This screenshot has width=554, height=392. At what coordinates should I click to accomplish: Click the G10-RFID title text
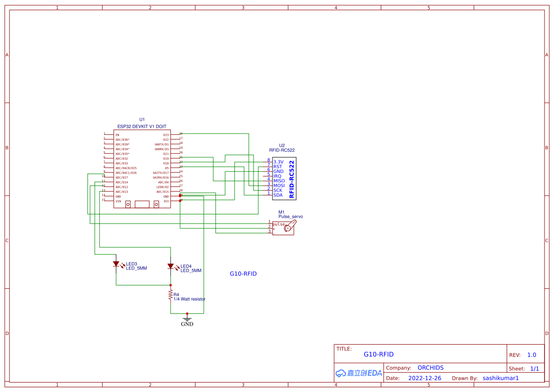tap(379, 354)
